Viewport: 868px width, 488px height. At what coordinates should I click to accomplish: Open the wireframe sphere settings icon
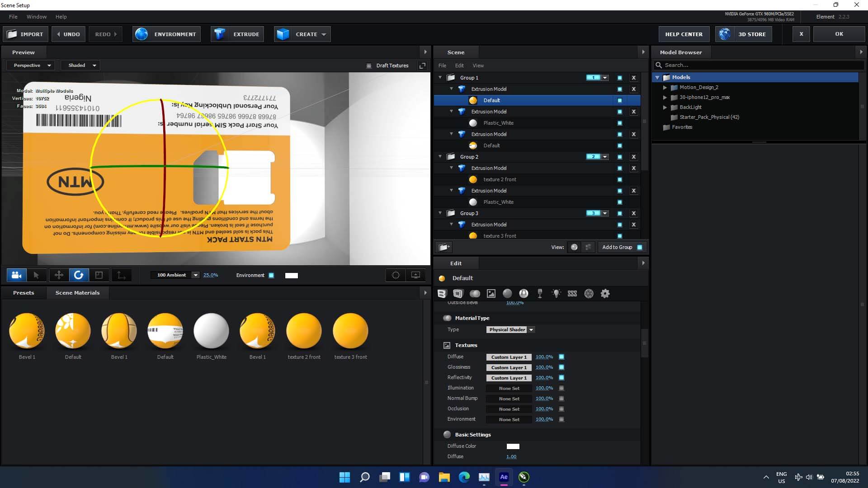589,294
